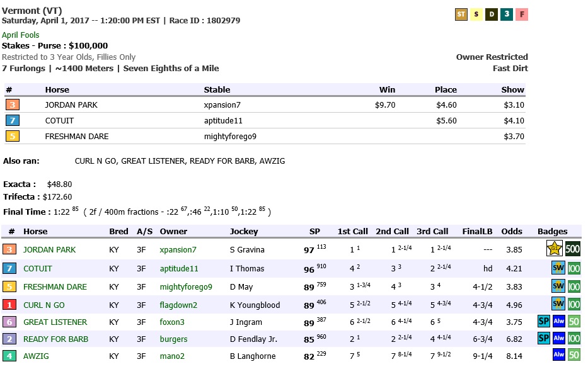This screenshot has width=588, height=374.
Task: Click the yellow S badge icon
Action: click(x=476, y=14)
